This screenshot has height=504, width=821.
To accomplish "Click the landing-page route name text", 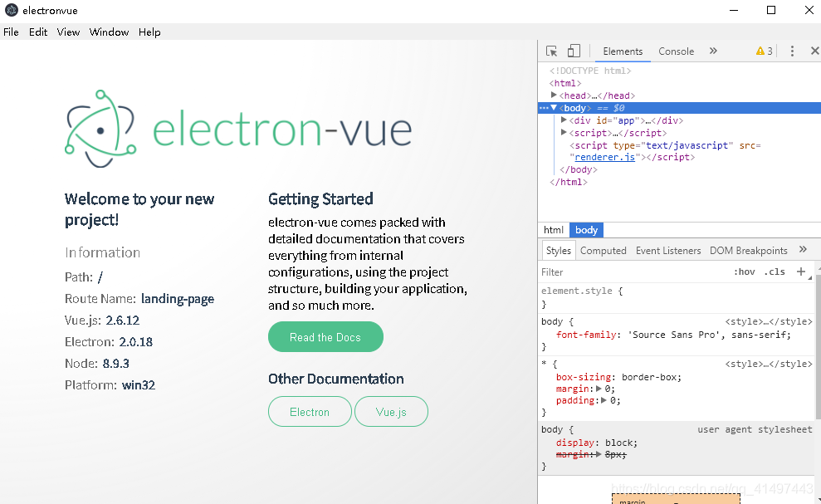I will [178, 299].
